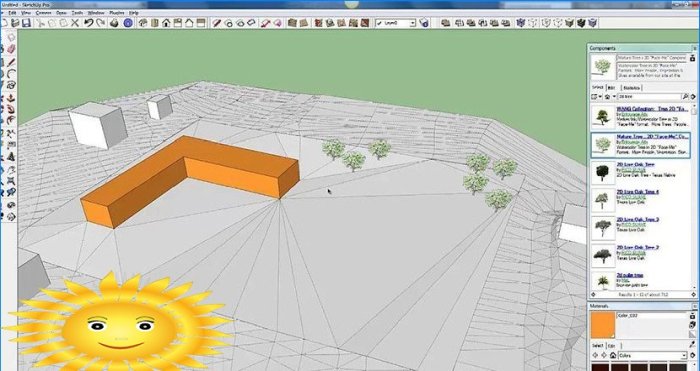Screen dimensions: 700x371
Task: Open 2d palm tree link
Action: click(x=630, y=275)
